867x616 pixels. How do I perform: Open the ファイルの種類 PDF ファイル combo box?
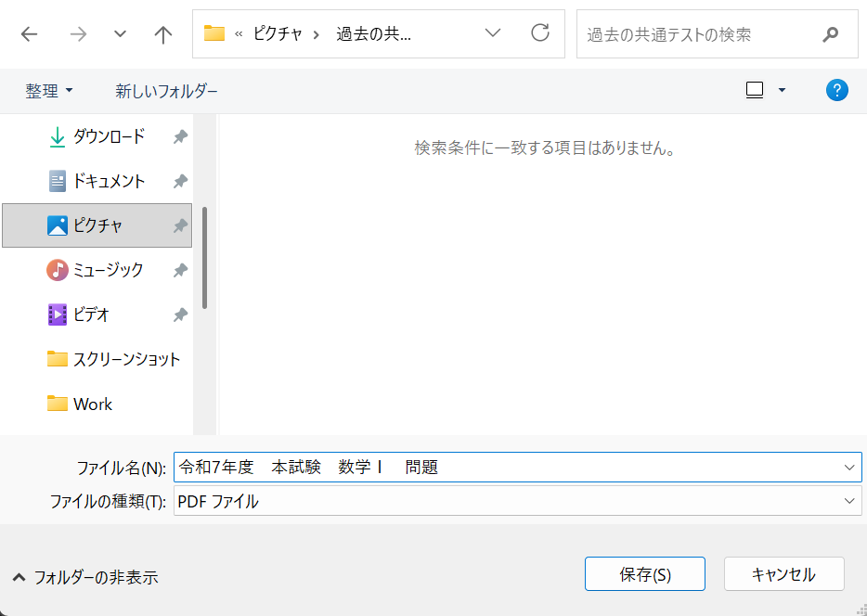click(518, 501)
